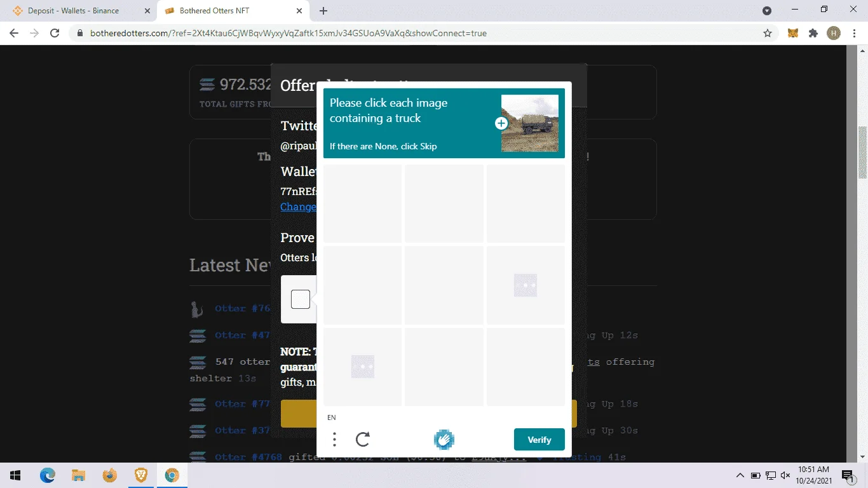Click the hCaptcha hand logo

tap(444, 439)
